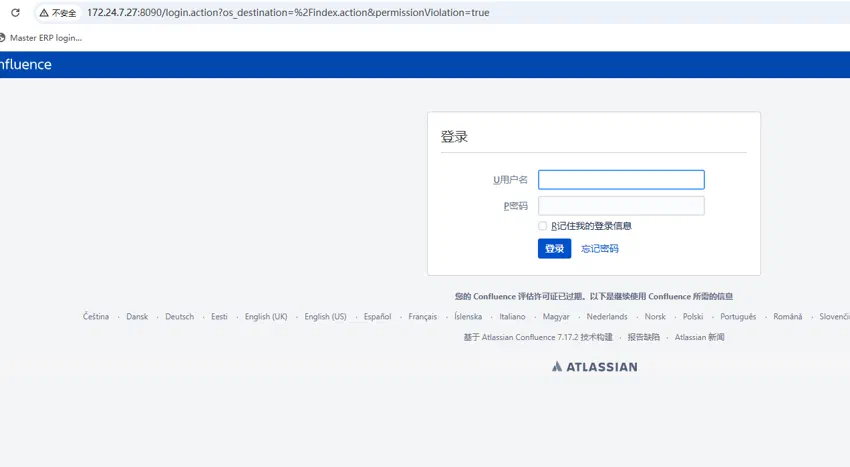Switch language to Eesti
Viewport: 850px width, 467px height.
tap(220, 317)
